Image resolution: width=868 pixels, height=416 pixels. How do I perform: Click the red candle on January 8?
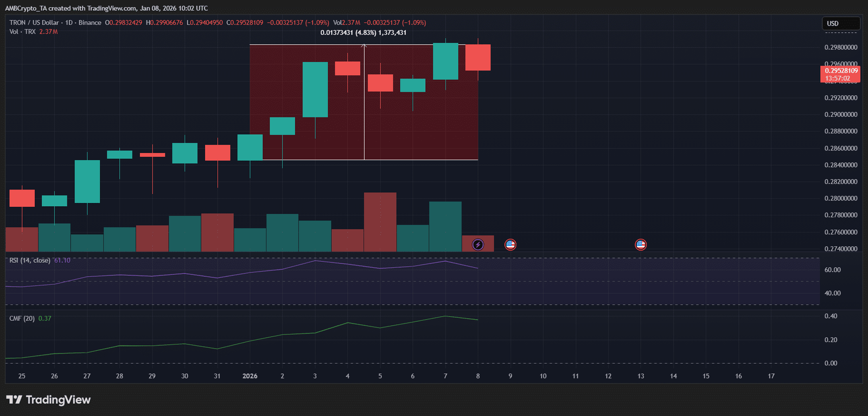click(478, 58)
